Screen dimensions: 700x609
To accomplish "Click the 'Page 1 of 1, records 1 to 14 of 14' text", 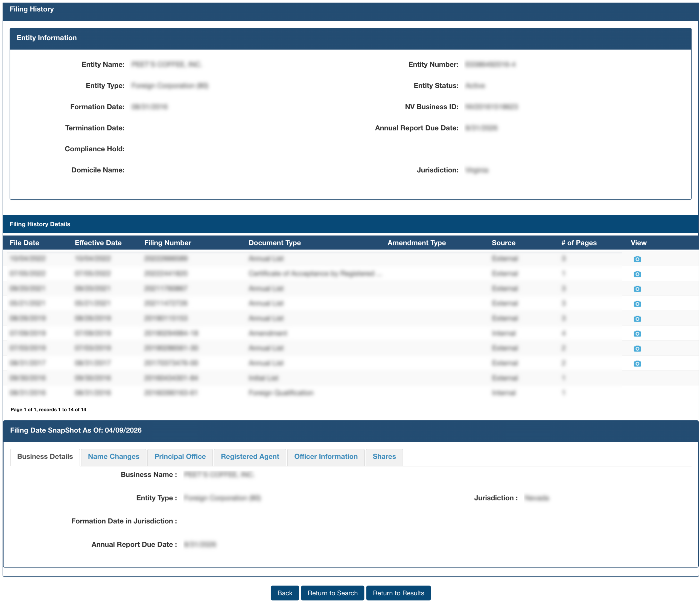I will point(48,410).
